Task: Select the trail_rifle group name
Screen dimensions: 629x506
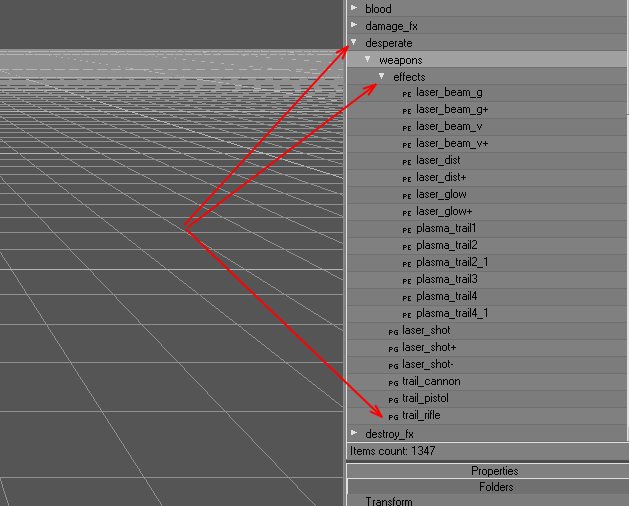Action: [x=421, y=415]
